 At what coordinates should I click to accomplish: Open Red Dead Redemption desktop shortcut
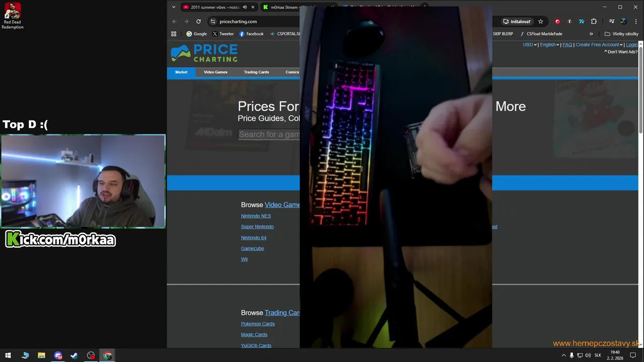coord(13,16)
